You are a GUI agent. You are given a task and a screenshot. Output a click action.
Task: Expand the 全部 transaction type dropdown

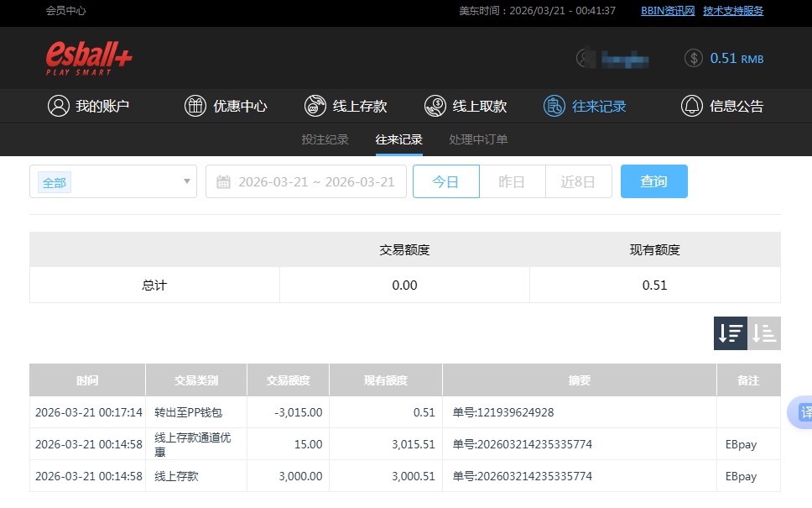pyautogui.click(x=112, y=181)
